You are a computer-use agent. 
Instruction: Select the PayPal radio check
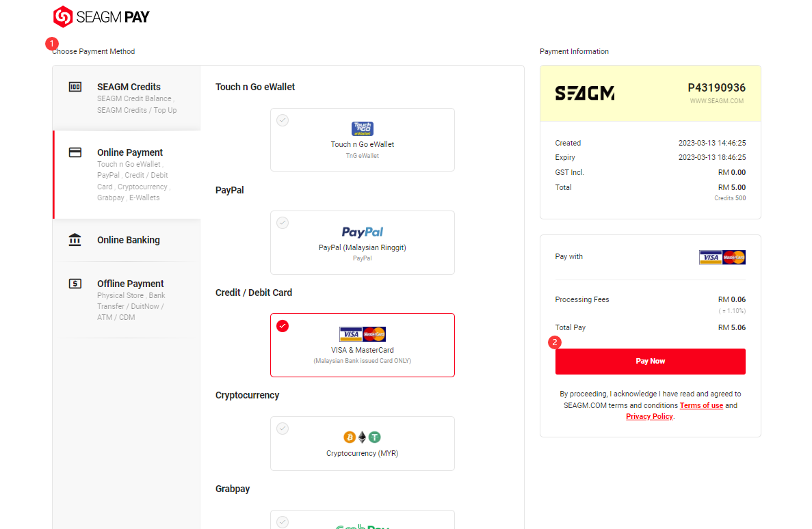pos(283,223)
